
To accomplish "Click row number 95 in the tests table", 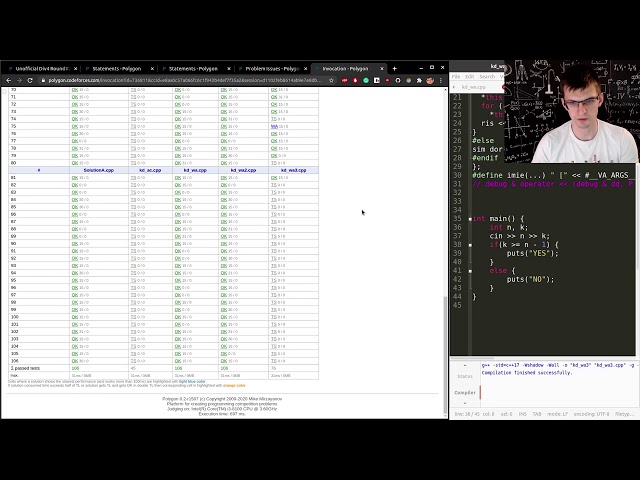I will [x=13, y=280].
